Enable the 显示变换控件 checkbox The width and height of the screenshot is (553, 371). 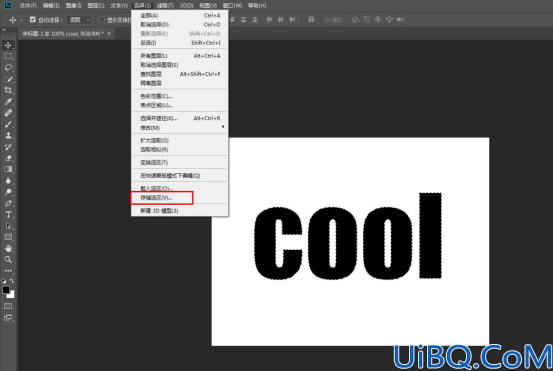pyautogui.click(x=102, y=19)
